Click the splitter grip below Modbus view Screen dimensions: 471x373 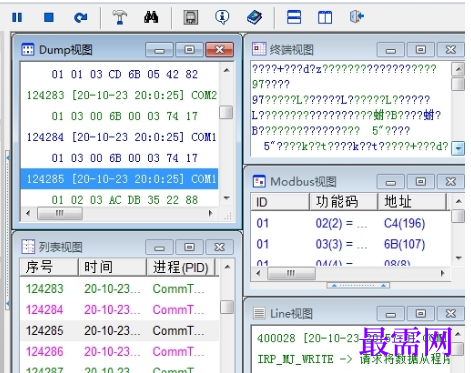358,285
